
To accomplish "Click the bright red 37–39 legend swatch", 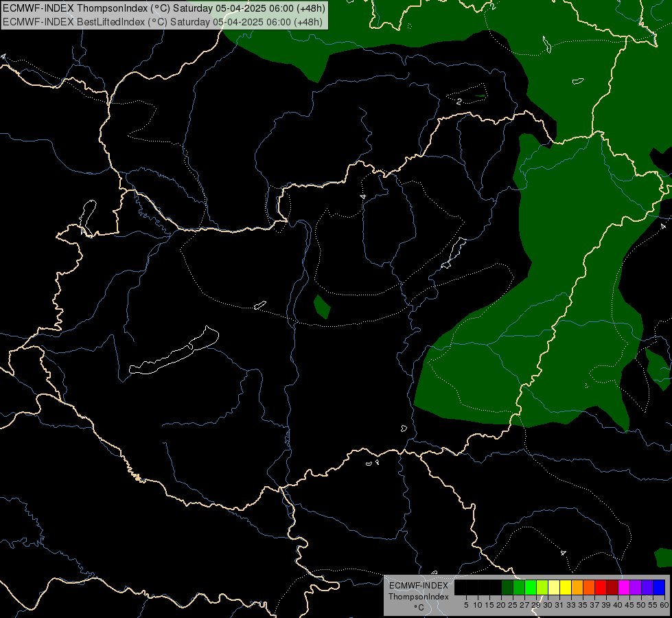I will tap(601, 587).
